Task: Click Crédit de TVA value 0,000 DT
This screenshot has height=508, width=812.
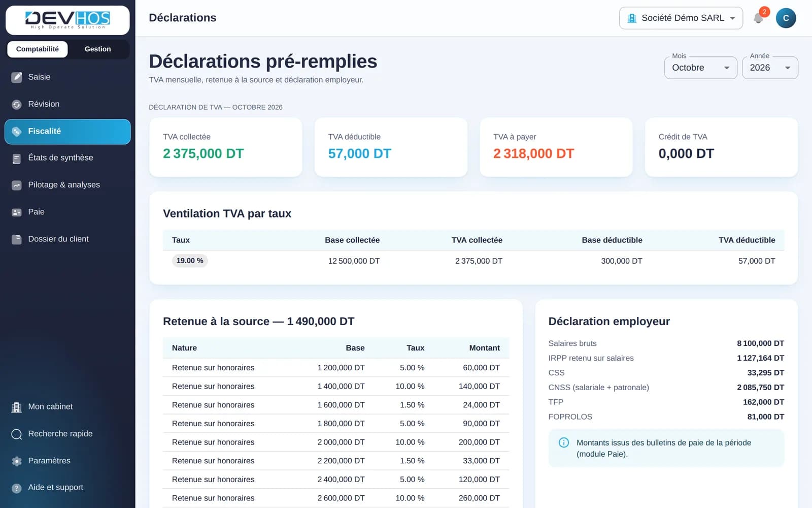Action: 686,154
